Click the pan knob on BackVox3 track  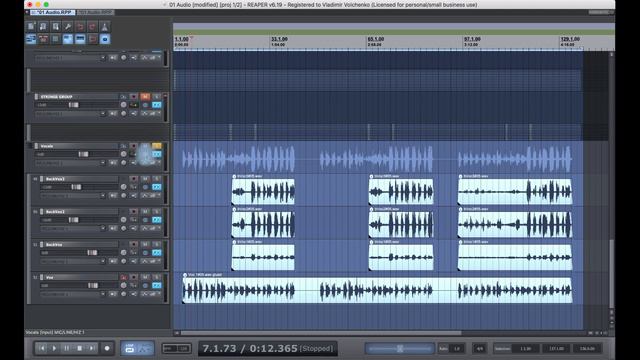124,187
